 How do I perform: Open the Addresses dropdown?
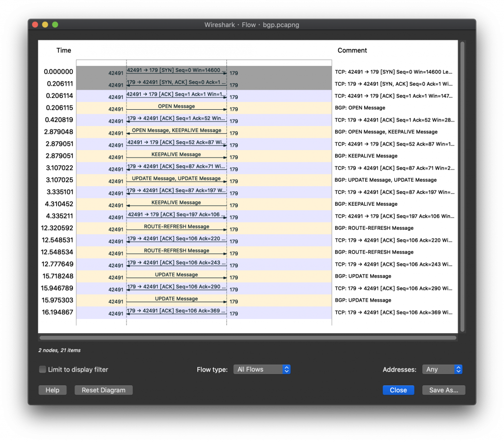[442, 369]
